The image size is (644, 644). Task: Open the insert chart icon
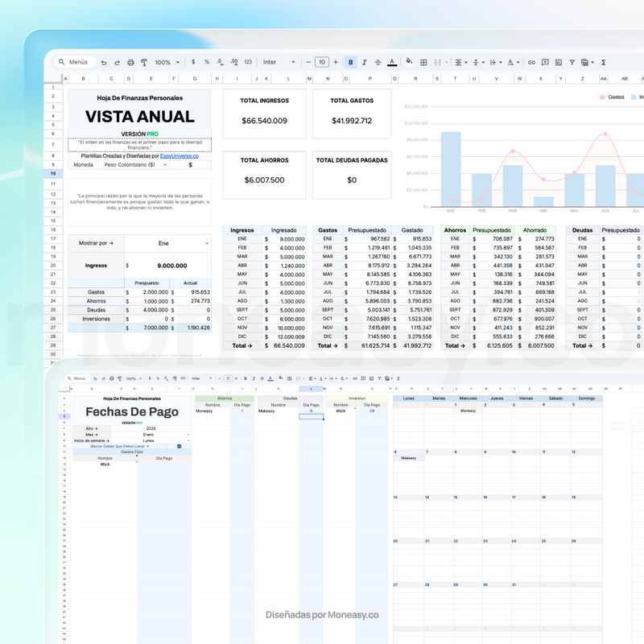click(x=558, y=62)
